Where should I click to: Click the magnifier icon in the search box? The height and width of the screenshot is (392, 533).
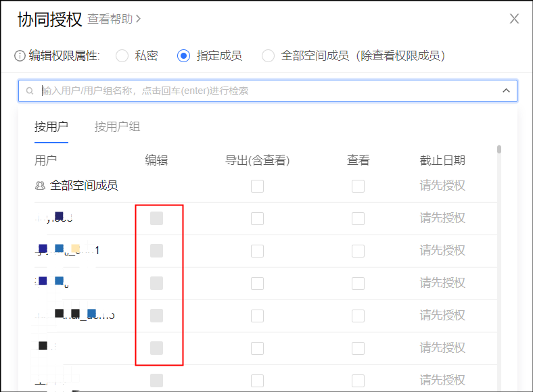pyautogui.click(x=30, y=91)
